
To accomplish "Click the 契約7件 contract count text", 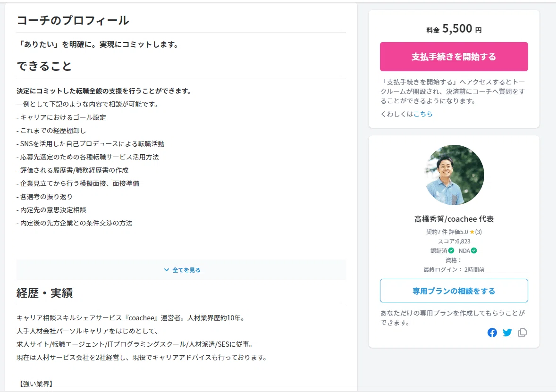I will [437, 232].
